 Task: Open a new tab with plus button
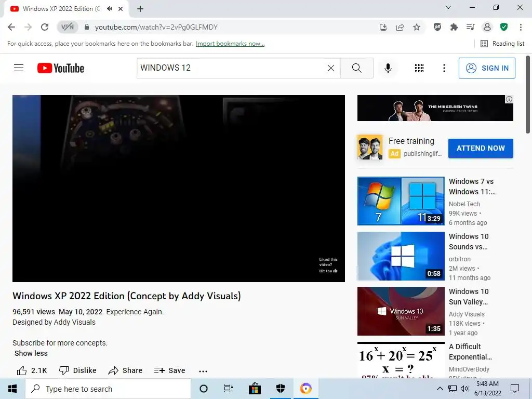[140, 9]
